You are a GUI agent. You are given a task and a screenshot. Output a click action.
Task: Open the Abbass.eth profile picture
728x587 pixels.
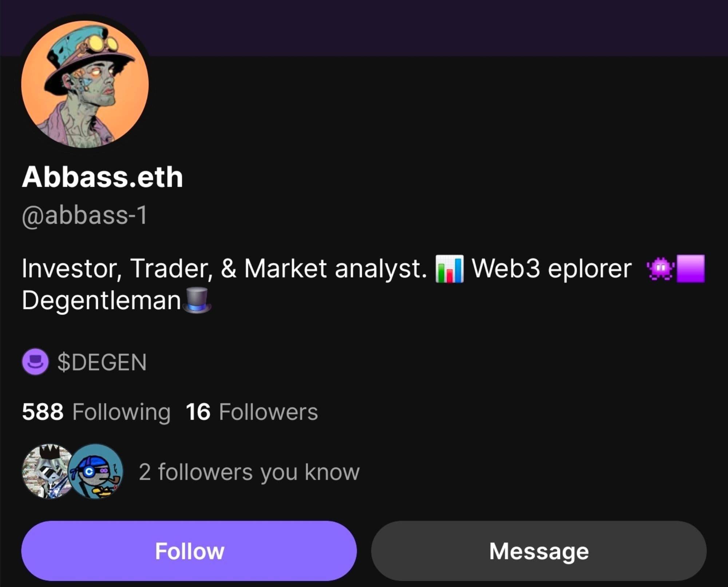(x=85, y=84)
